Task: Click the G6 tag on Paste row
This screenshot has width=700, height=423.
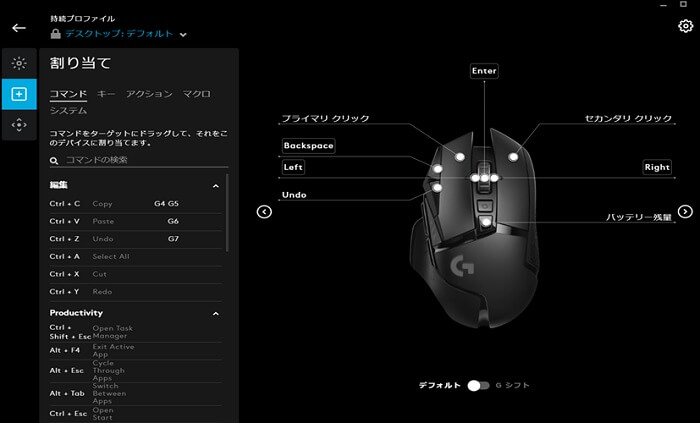Action: (173, 221)
